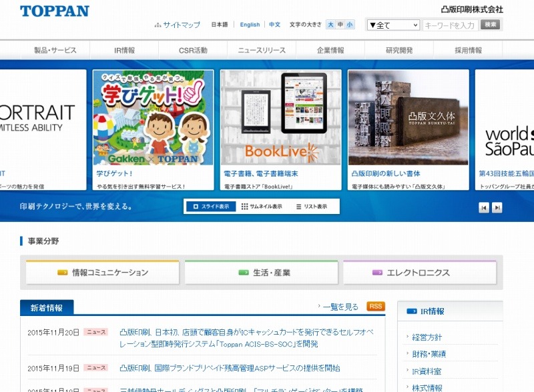Click the orange RSS feed icon
Viewport: 534px width, 392px height.
point(376,306)
